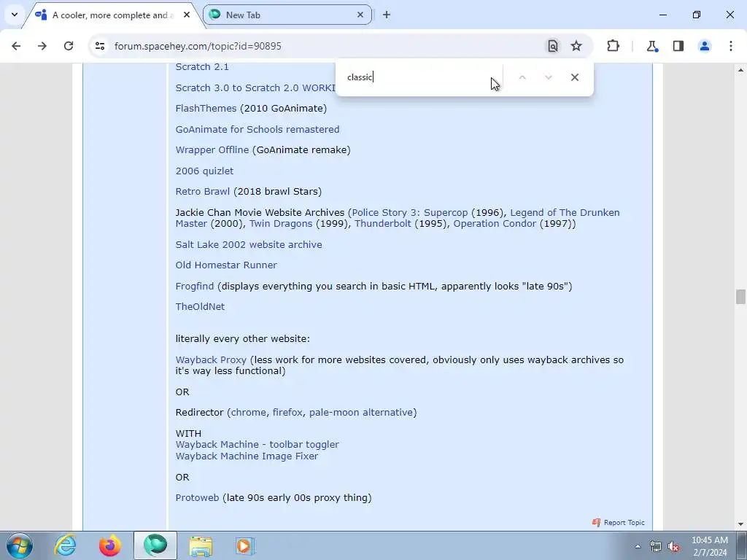
Task: Click scrollbar up arrow
Action: 740,70
